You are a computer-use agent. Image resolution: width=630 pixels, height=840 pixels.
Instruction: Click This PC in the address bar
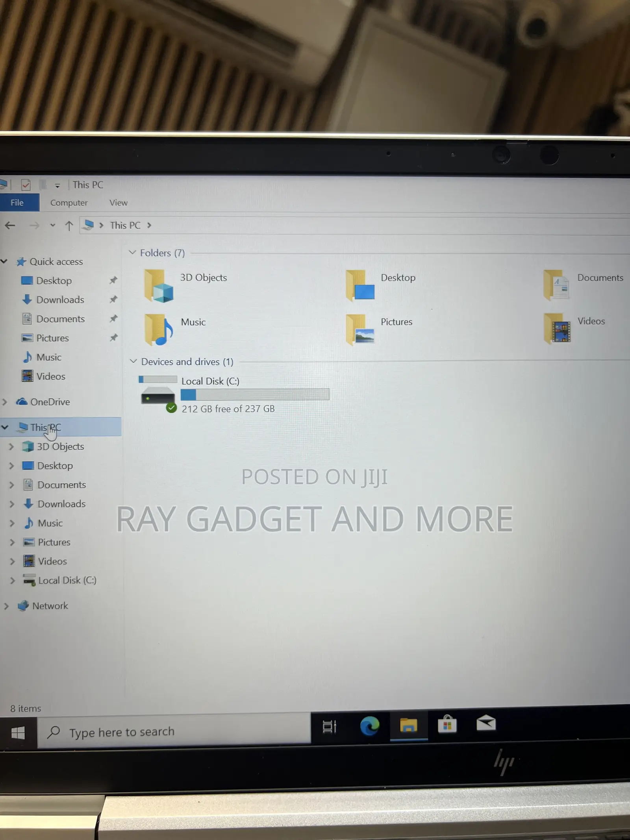point(125,225)
